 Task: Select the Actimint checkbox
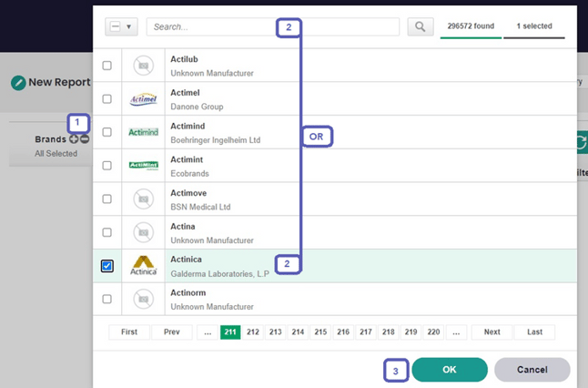106,166
